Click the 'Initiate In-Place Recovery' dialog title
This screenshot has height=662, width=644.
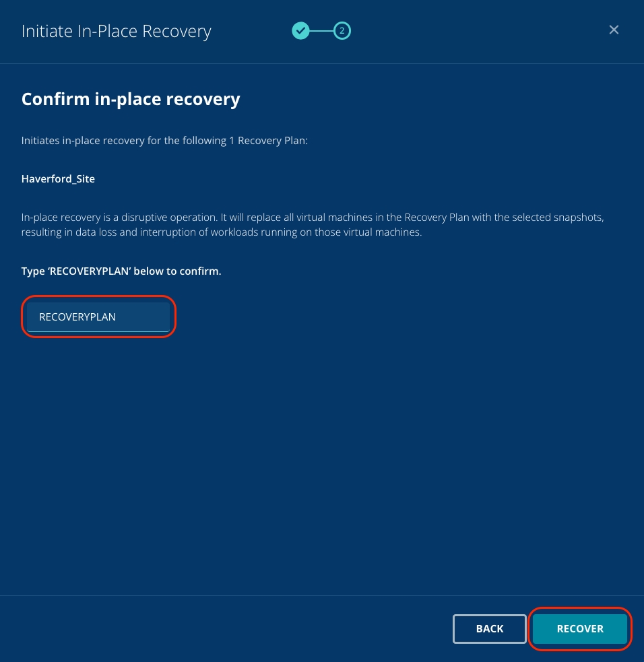[117, 31]
